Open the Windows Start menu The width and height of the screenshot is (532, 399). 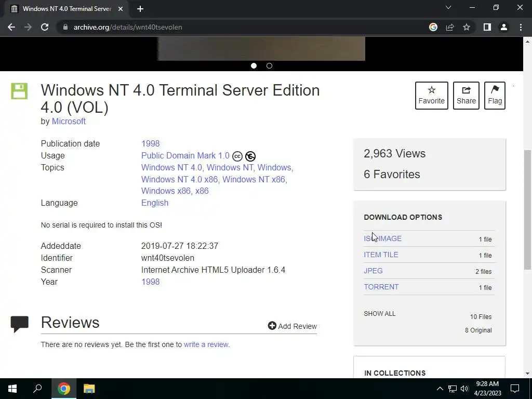click(12, 389)
